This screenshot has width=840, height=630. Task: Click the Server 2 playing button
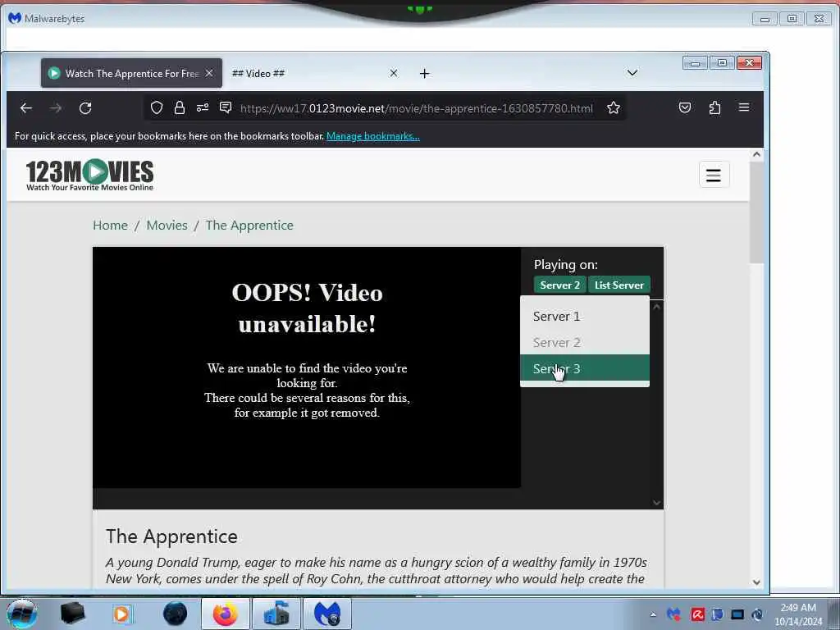pyautogui.click(x=559, y=285)
